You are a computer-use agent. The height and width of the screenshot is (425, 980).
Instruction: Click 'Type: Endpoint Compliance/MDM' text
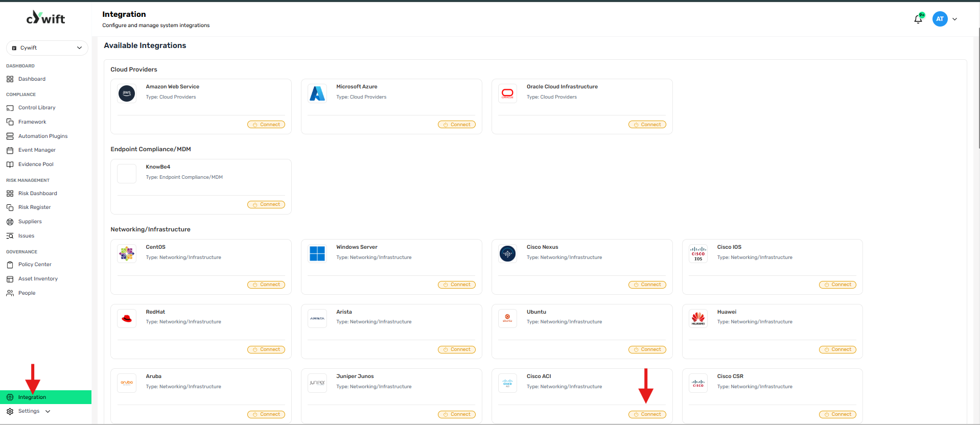pyautogui.click(x=184, y=177)
